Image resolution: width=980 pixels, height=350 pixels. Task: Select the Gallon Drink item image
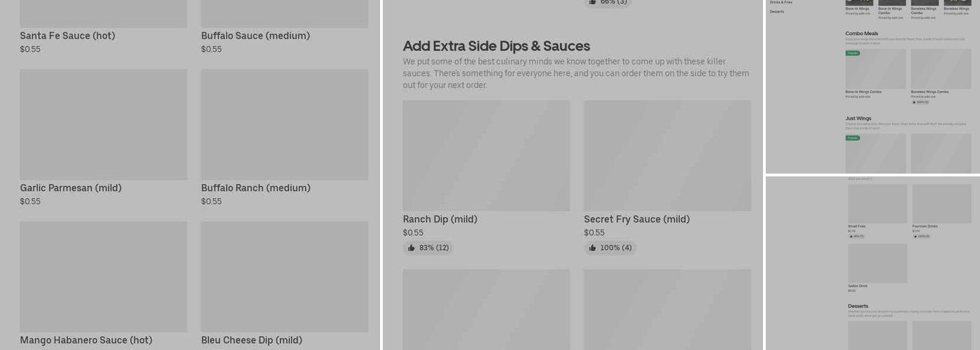tap(877, 263)
